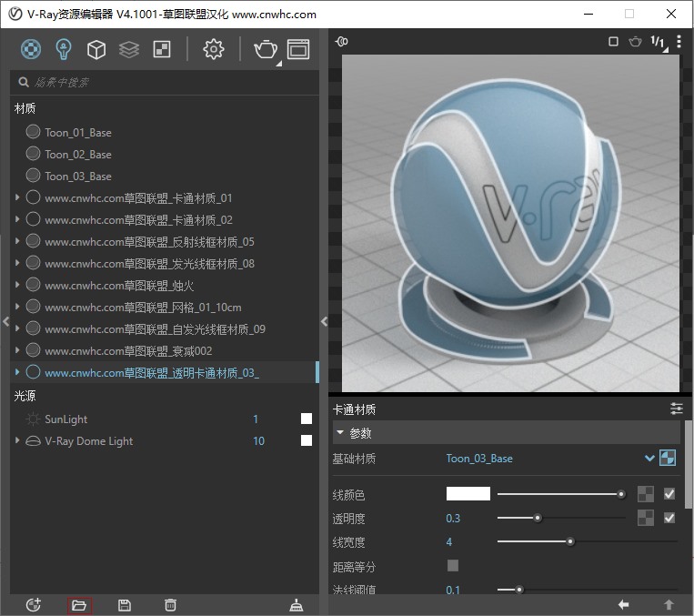The image size is (694, 616).
Task: Render preview with small teapot icon
Action: (x=635, y=42)
